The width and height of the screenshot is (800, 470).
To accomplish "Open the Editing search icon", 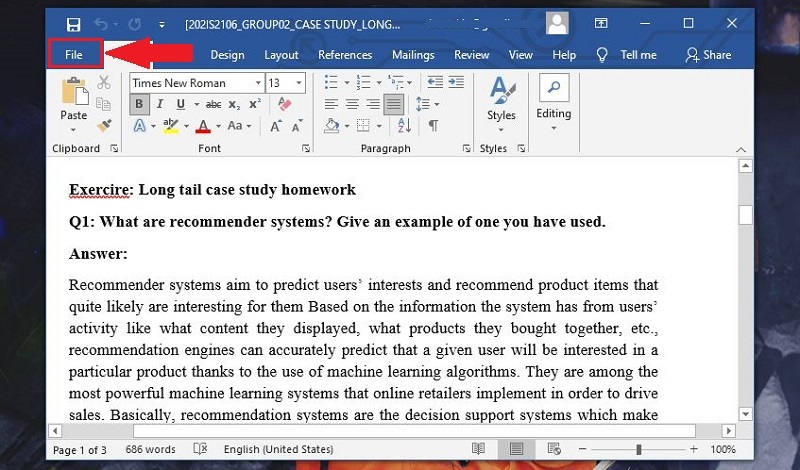I will tap(554, 87).
